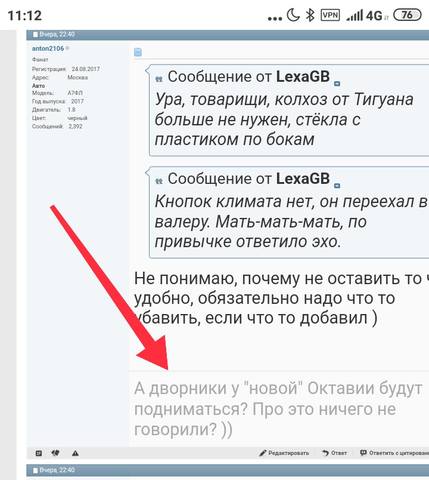
Task: Tap the VPN status indicator
Action: (330, 15)
